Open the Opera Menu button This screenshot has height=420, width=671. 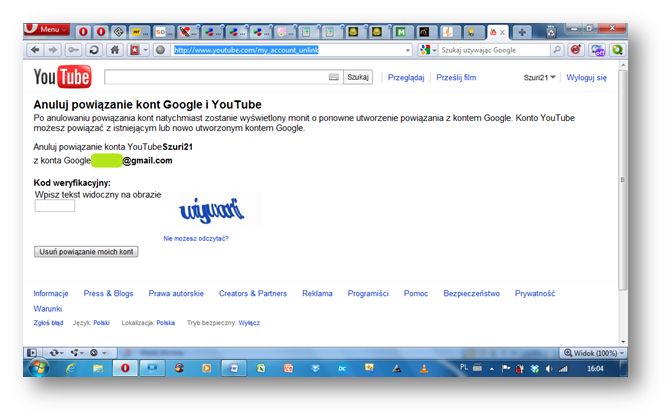tap(47, 30)
